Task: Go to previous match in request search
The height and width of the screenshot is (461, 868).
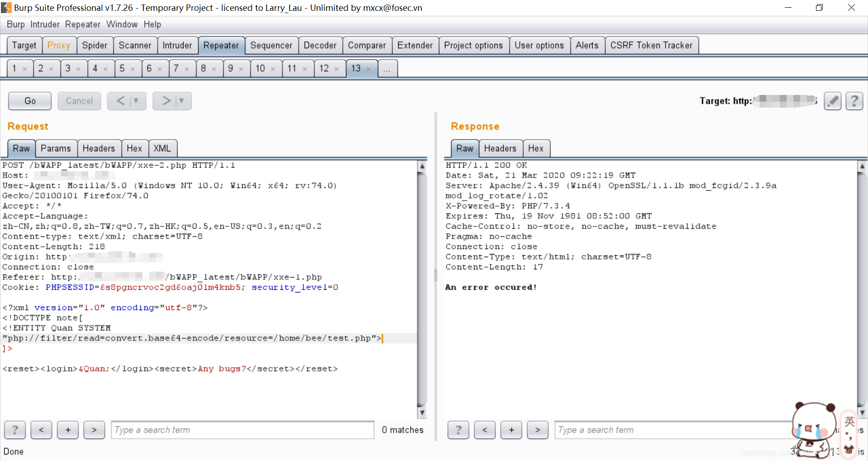Action: point(41,430)
